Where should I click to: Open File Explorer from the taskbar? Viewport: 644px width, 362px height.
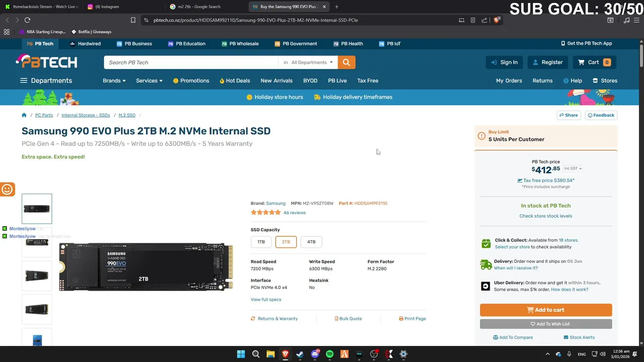click(x=270, y=354)
